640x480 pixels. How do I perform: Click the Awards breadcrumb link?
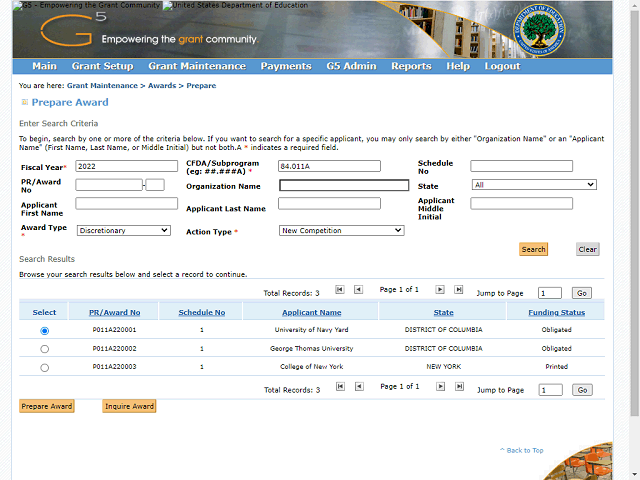pos(162,86)
